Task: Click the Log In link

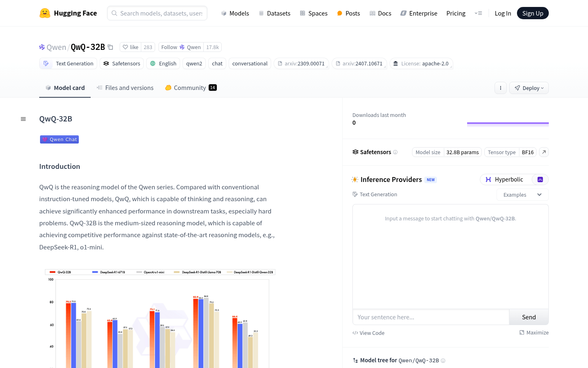Action: tap(503, 13)
